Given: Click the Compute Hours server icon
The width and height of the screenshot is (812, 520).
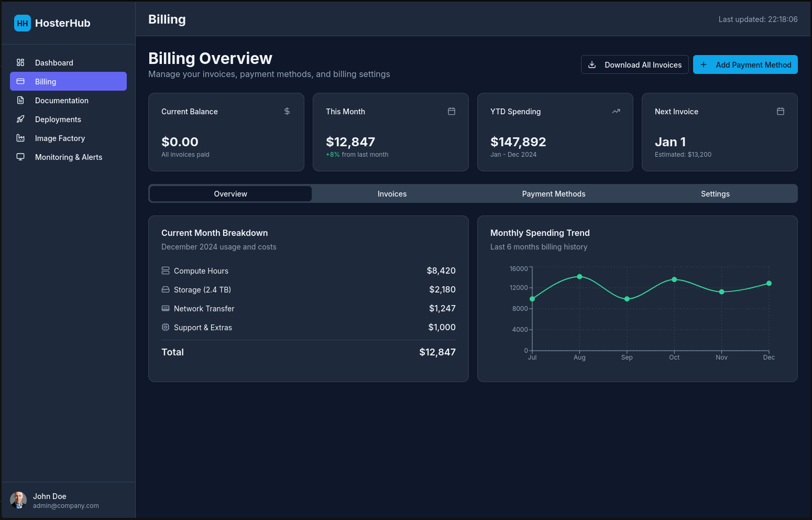Looking at the screenshot, I should [166, 270].
